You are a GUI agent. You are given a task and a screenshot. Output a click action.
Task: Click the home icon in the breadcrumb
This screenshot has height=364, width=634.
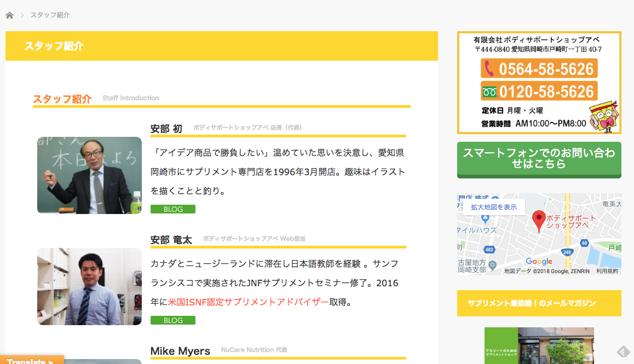[x=10, y=15]
